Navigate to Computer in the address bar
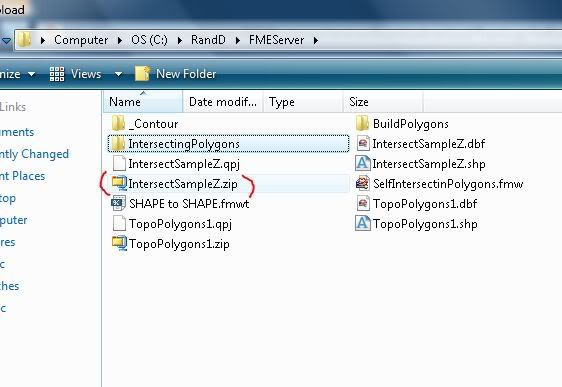 click(81, 40)
